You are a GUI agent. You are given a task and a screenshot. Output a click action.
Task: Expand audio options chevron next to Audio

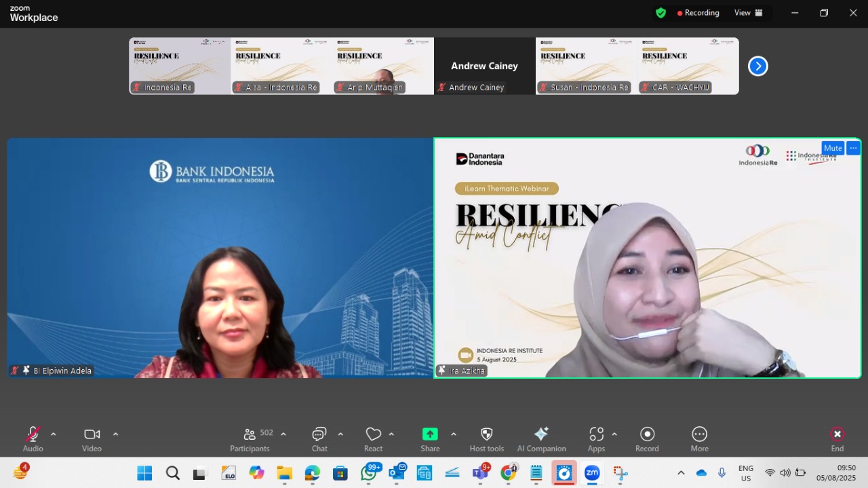[x=54, y=434]
